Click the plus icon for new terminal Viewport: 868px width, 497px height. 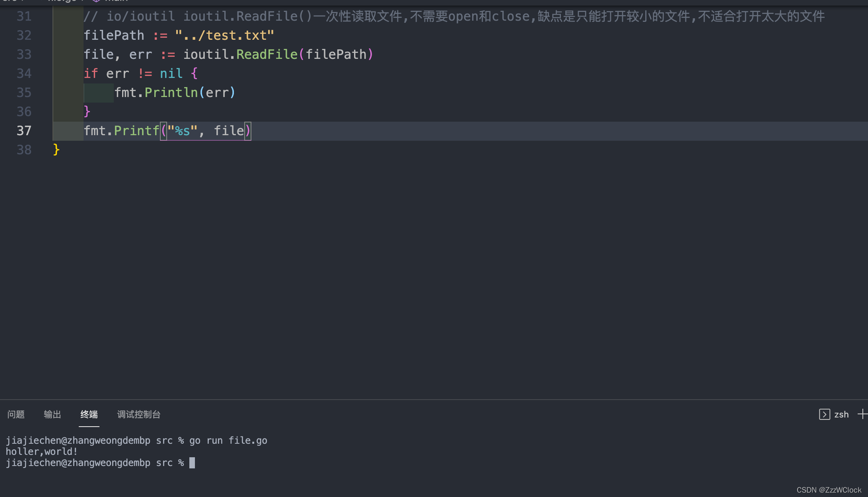862,414
